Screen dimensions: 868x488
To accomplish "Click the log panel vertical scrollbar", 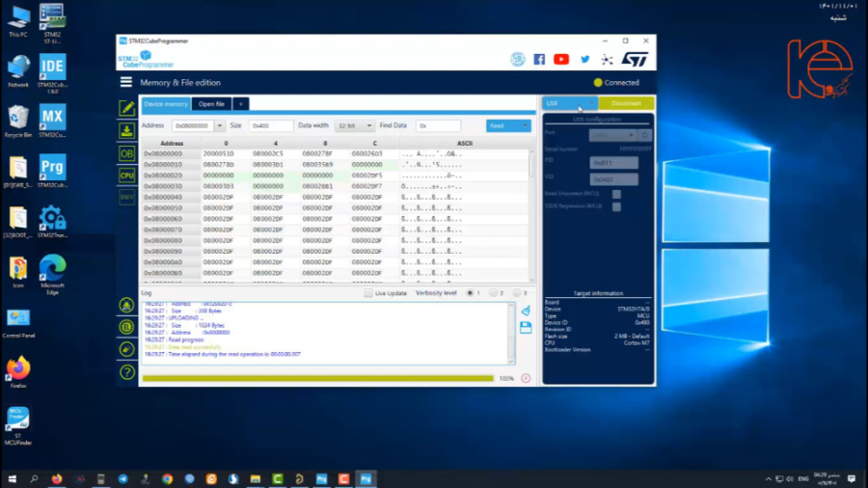I will point(511,334).
